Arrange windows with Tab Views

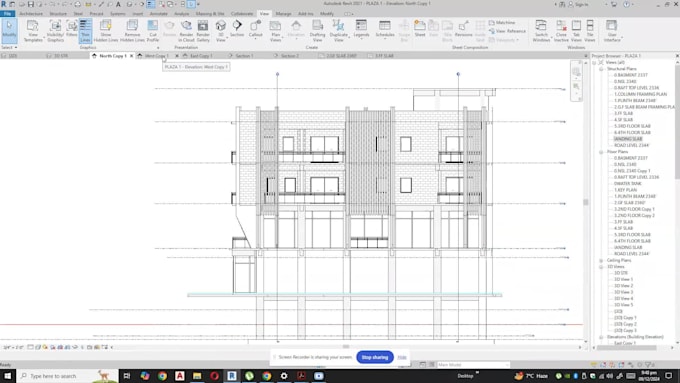(x=576, y=31)
